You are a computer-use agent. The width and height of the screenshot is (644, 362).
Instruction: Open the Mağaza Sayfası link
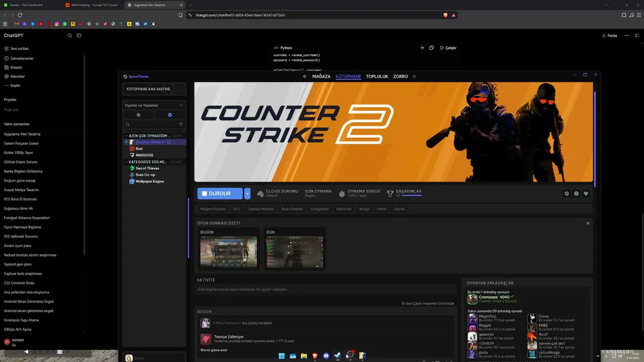click(x=213, y=209)
